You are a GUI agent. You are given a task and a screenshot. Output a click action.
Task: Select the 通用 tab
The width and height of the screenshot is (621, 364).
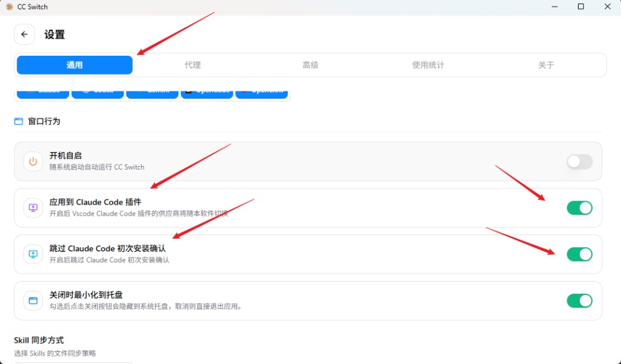coord(75,65)
